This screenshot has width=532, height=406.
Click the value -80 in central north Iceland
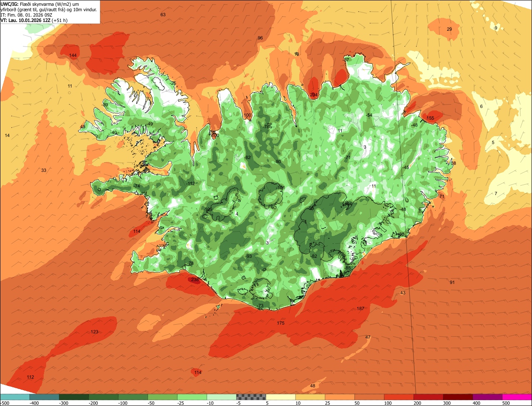pos(278,161)
